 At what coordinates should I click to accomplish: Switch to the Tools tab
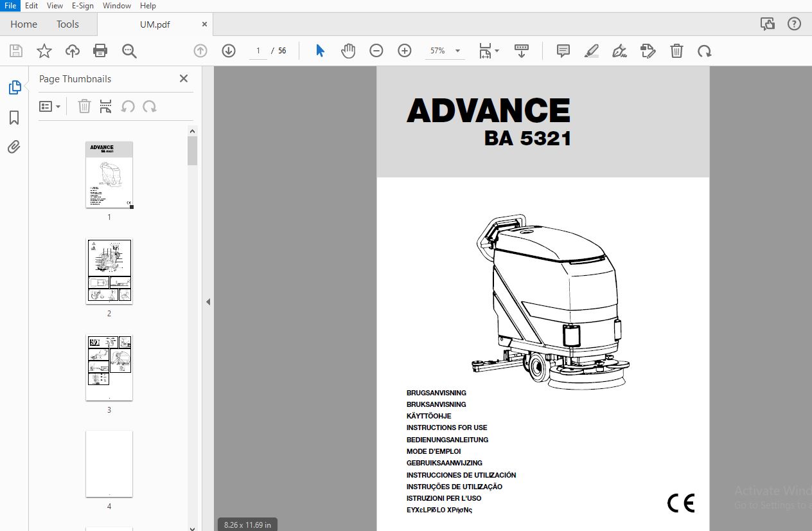click(x=67, y=24)
